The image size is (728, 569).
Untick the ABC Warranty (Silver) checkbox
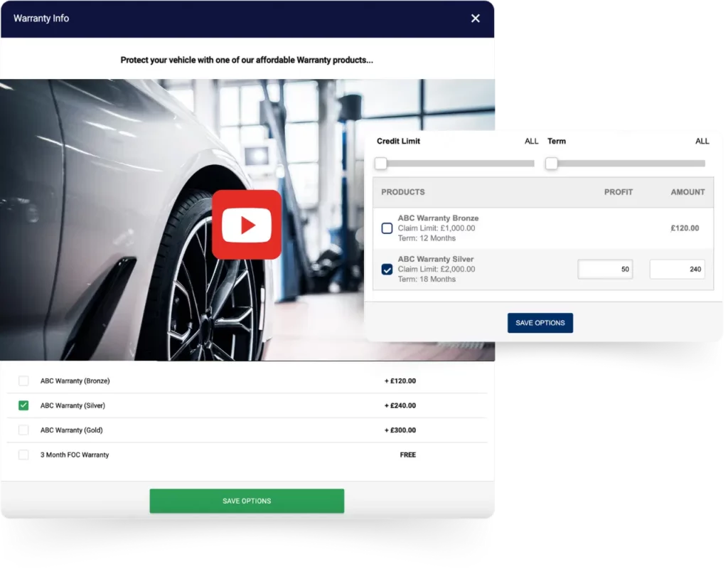pos(23,405)
